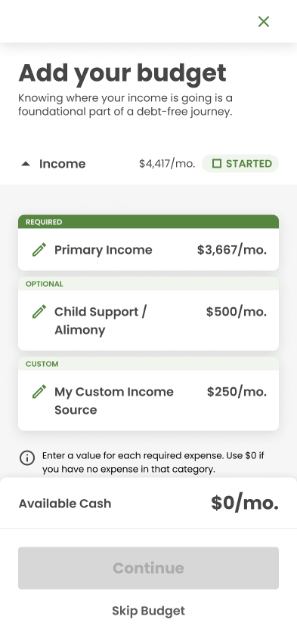Image resolution: width=297 pixels, height=644 pixels.
Task: Open the Child Support / Alimony card
Action: tap(148, 320)
